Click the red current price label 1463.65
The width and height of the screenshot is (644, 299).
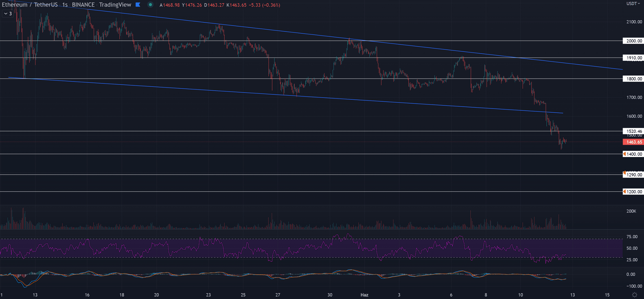point(634,142)
